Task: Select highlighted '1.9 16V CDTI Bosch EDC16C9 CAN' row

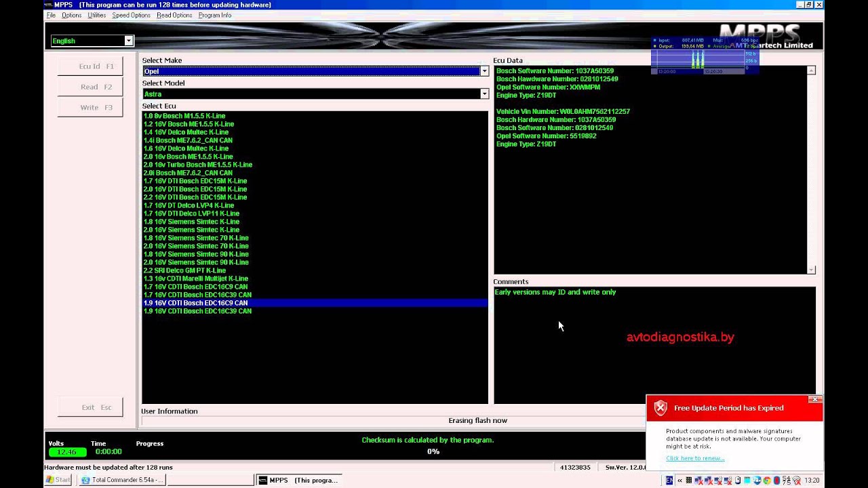Action: 315,303
